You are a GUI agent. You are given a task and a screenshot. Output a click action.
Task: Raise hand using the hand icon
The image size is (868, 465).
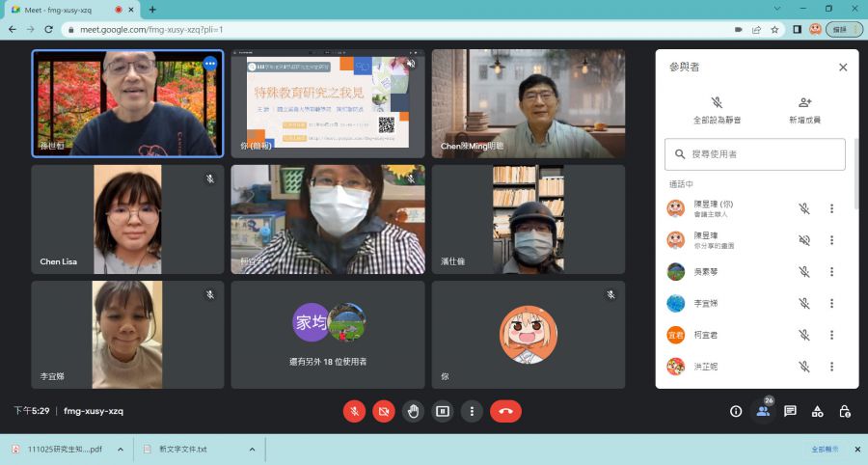click(414, 411)
